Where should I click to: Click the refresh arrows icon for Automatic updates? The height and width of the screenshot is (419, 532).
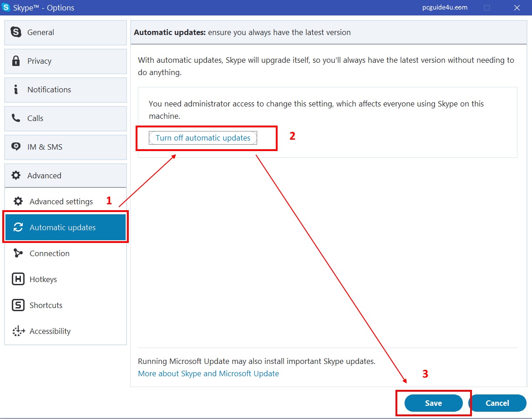[18, 227]
